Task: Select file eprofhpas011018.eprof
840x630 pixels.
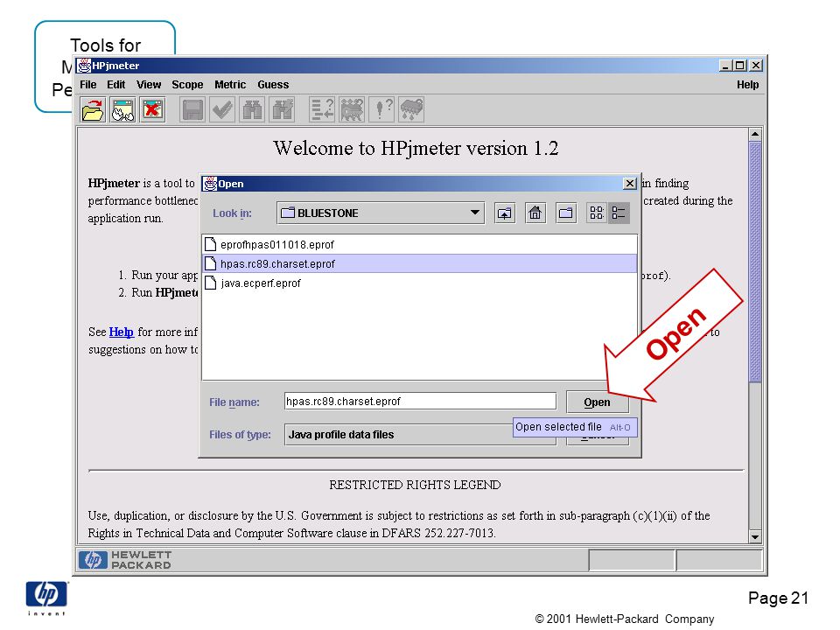Action: tap(420, 244)
